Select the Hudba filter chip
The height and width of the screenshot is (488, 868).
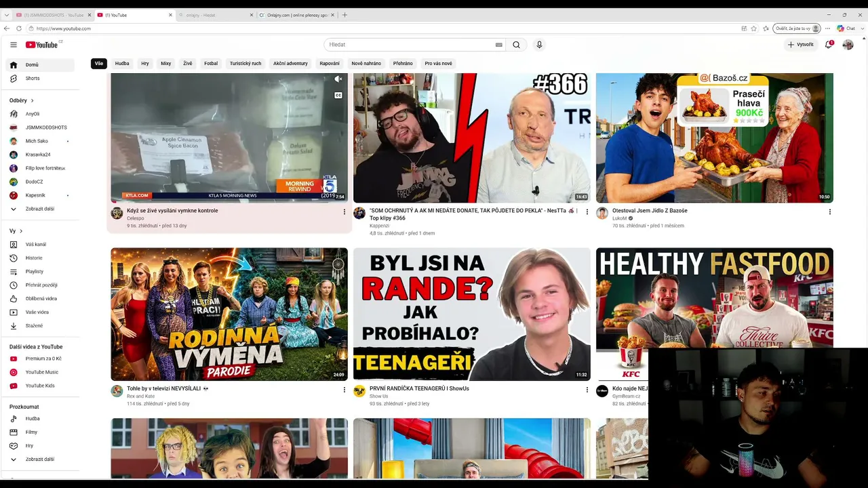tap(122, 64)
